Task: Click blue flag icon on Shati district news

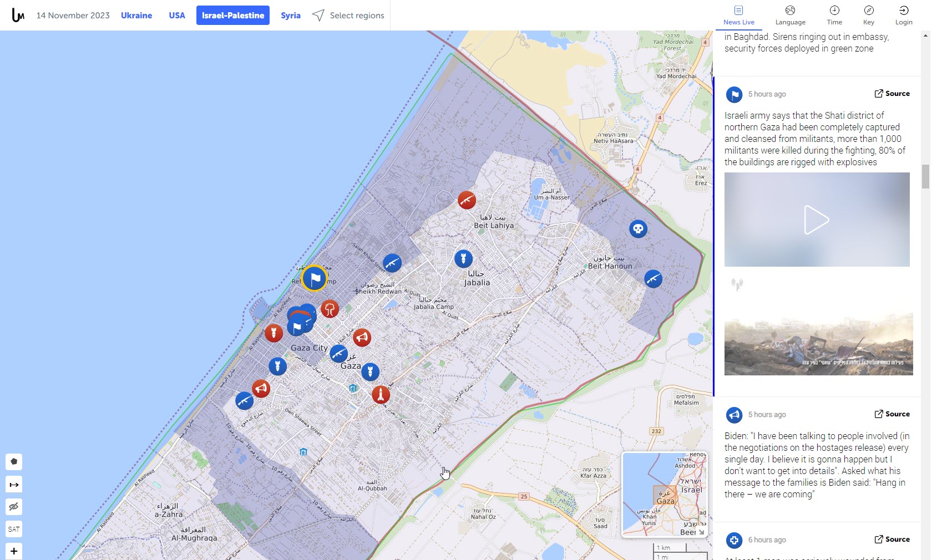Action: click(x=734, y=95)
